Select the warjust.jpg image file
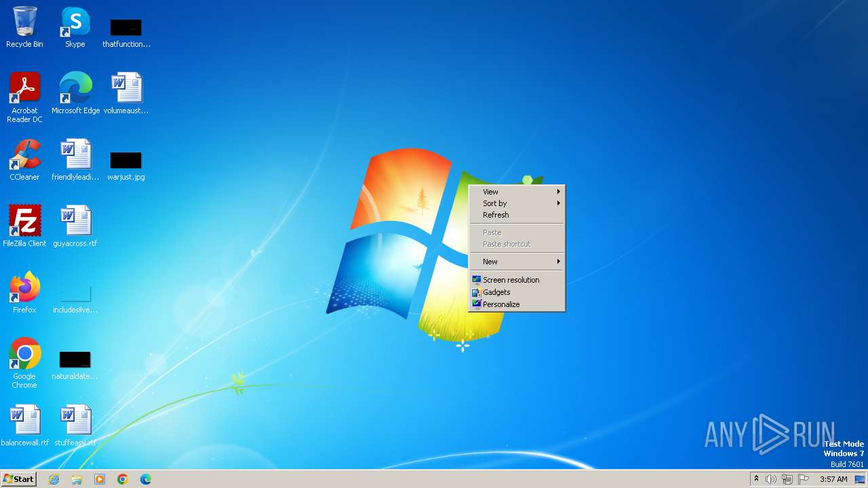 126,166
